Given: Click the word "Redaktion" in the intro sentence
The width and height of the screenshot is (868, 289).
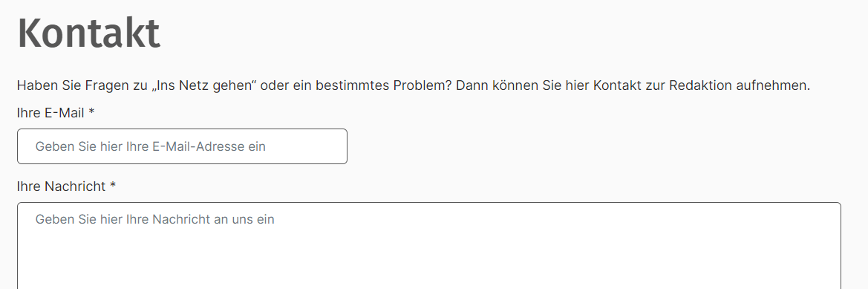Looking at the screenshot, I should pyautogui.click(x=700, y=86).
